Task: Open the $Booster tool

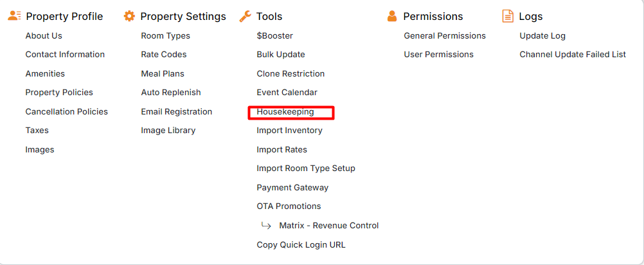Action: 274,36
